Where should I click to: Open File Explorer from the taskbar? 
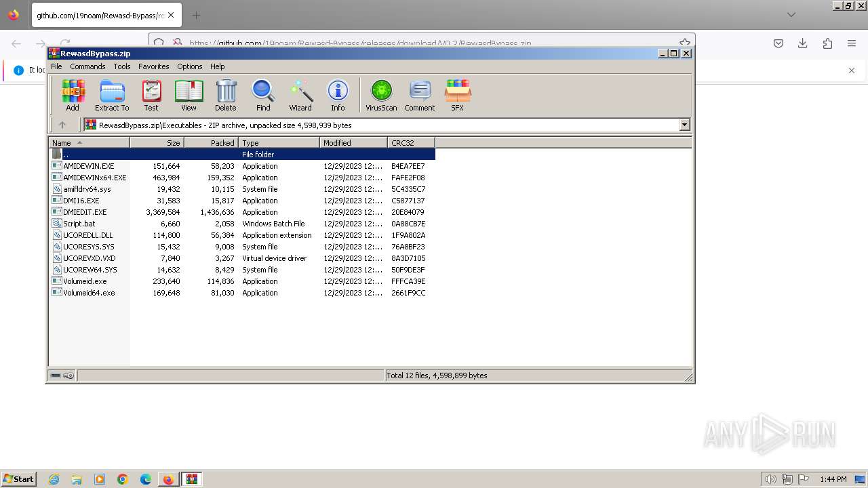click(77, 479)
